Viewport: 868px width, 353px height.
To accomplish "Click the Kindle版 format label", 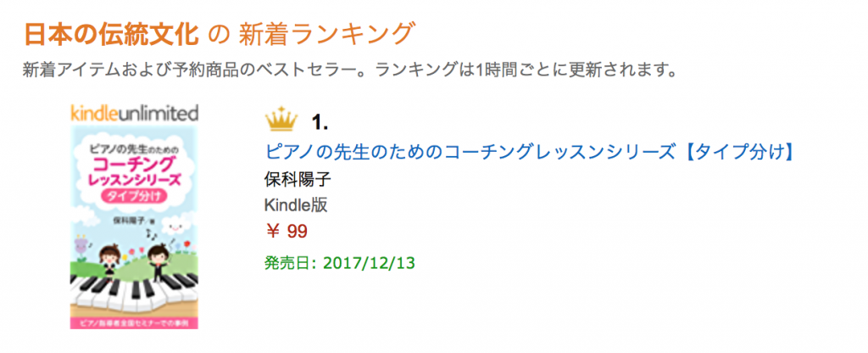I will 296,205.
